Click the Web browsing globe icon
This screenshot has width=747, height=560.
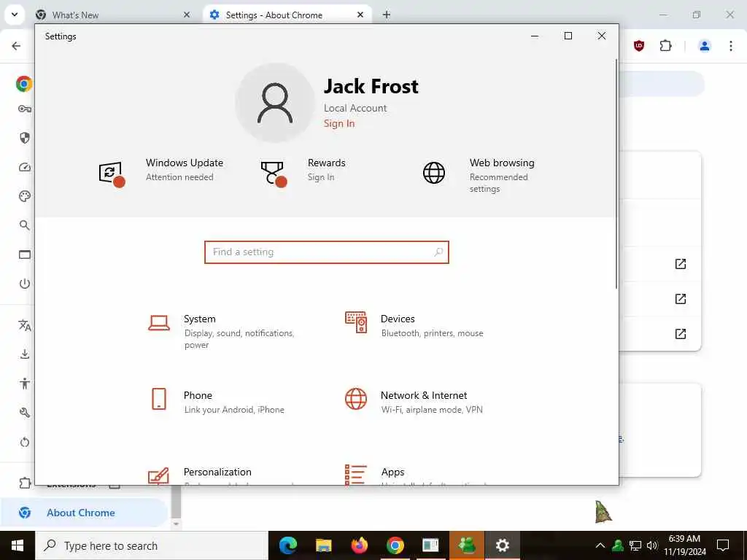coord(434,172)
